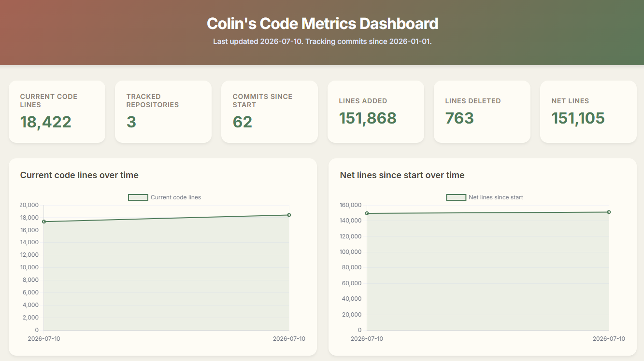This screenshot has width=644, height=361.
Task: Click the right 2026-07-10 label under Net lines chart
Action: (x=609, y=339)
